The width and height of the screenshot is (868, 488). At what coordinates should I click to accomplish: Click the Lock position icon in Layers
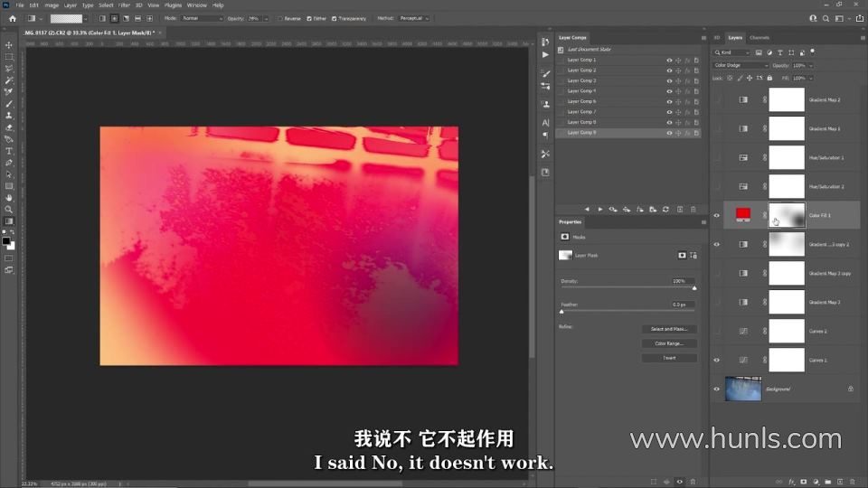(750, 78)
